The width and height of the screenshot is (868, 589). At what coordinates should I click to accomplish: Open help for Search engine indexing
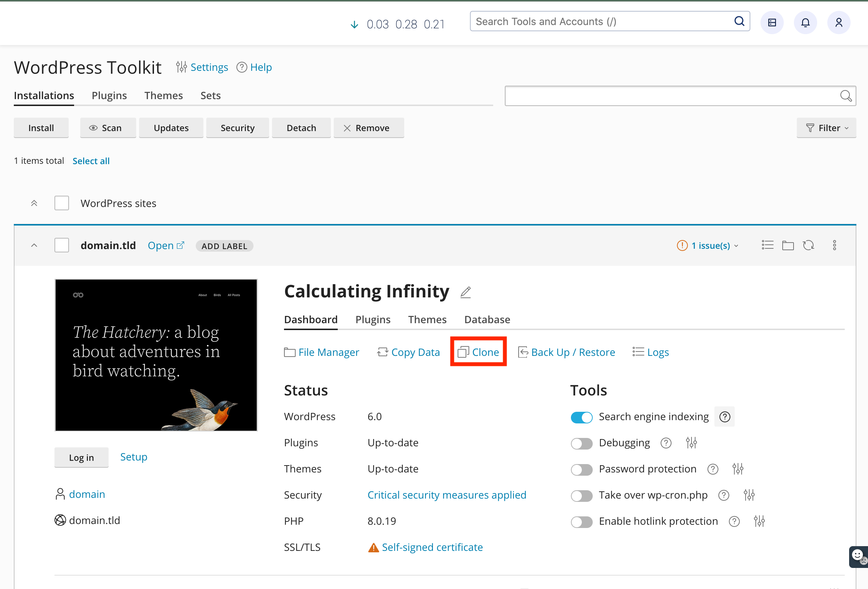725,417
